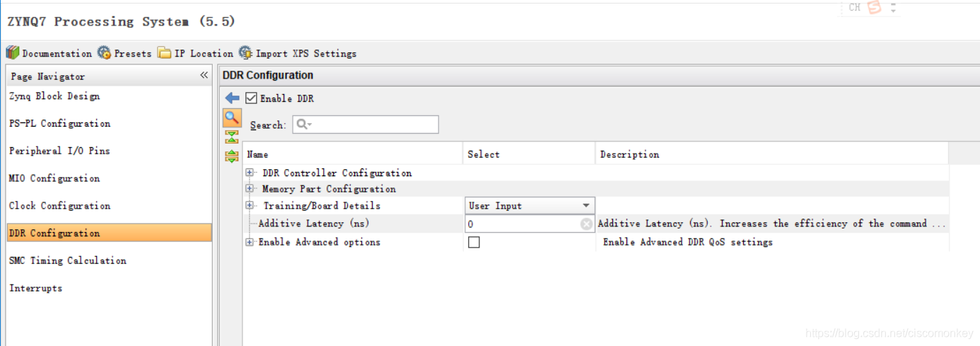Click in the Search input field
This screenshot has width=980, height=346.
pos(366,125)
